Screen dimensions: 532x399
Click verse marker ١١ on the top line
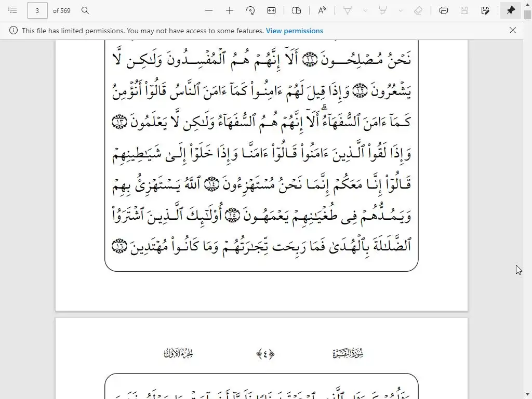coord(310,60)
